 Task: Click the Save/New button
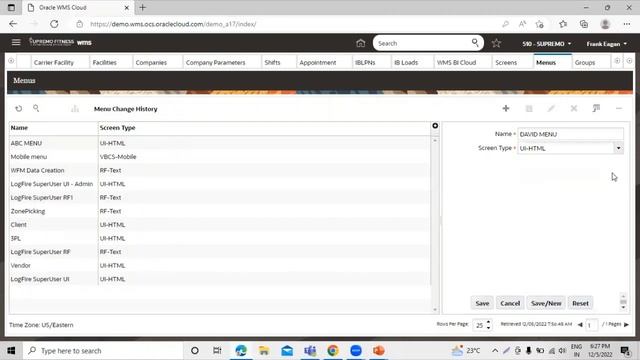pyautogui.click(x=546, y=303)
